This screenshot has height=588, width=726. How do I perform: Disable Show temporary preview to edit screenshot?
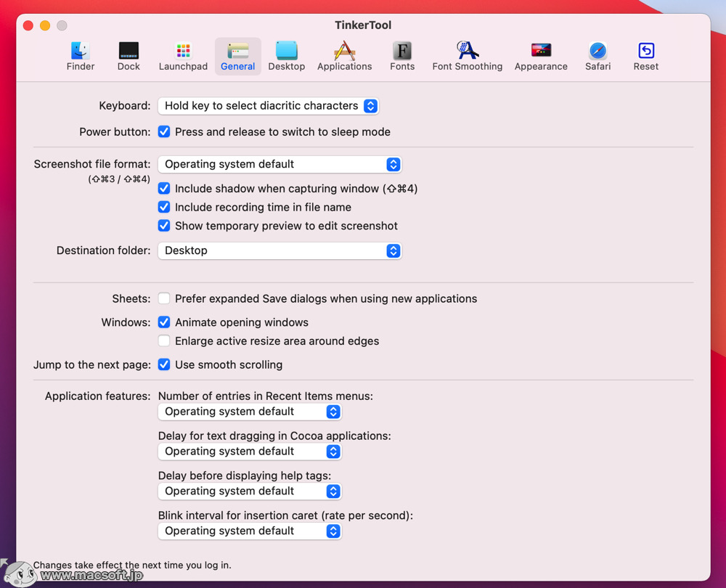(x=164, y=226)
